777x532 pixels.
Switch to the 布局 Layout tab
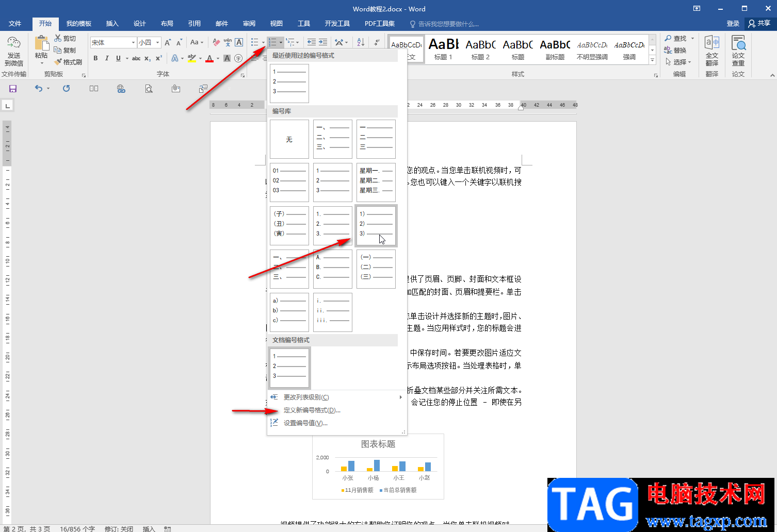tap(167, 24)
